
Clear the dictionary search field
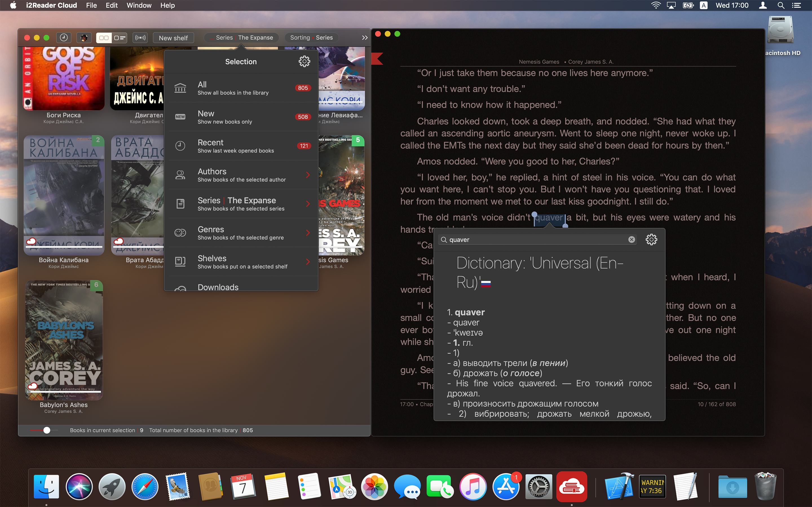tap(631, 239)
